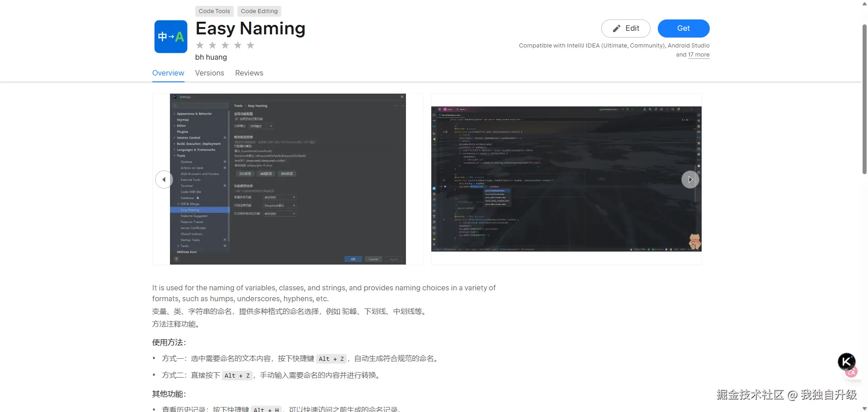
Task: Click the floating black K assistant icon
Action: tap(846, 362)
